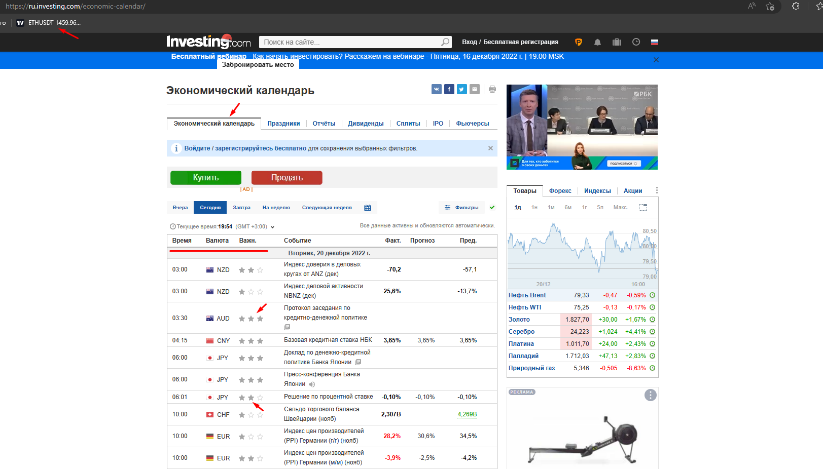Select the Макс. chart period

(x=620, y=207)
